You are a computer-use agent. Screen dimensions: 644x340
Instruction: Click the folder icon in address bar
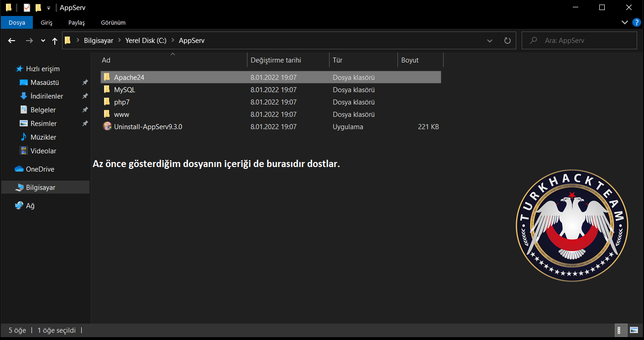pos(68,41)
